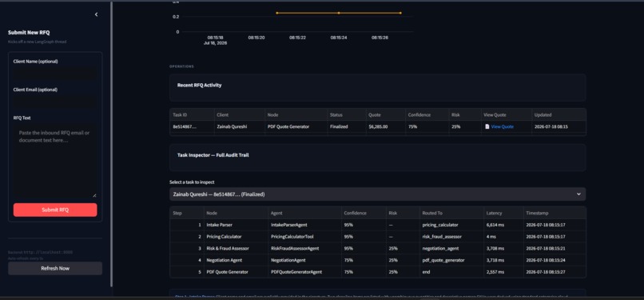Image resolution: width=644 pixels, height=300 pixels.
Task: Click the 6,614 ms latency cell
Action: click(x=503, y=226)
